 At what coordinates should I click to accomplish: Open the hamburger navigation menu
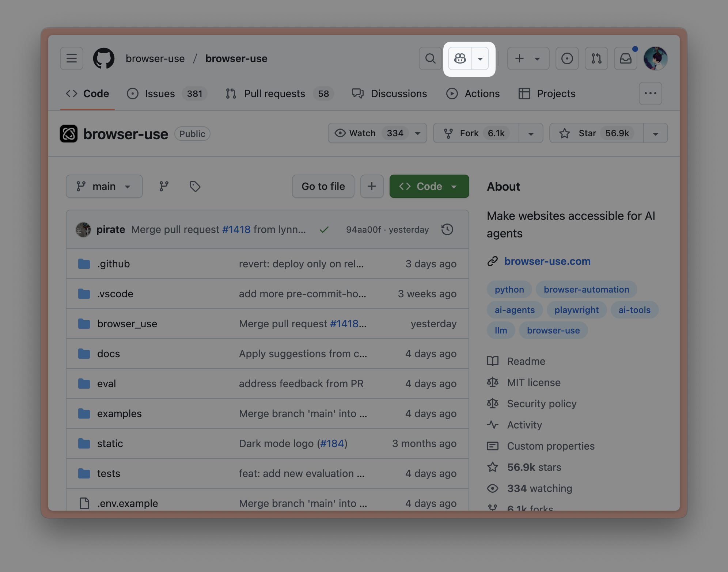tap(72, 58)
